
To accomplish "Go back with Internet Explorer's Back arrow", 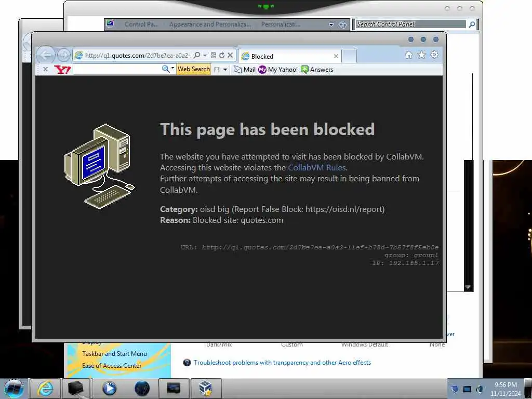I will coord(46,55).
